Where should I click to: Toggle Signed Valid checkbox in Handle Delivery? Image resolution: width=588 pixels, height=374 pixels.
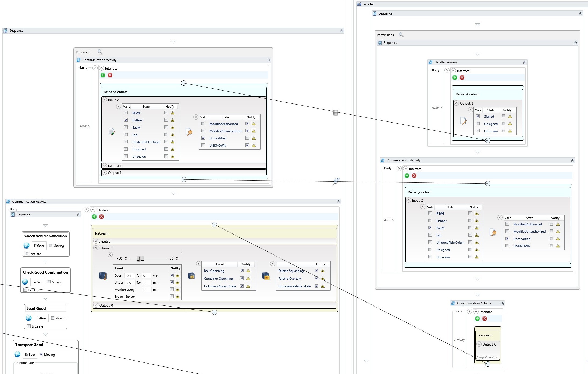point(478,116)
